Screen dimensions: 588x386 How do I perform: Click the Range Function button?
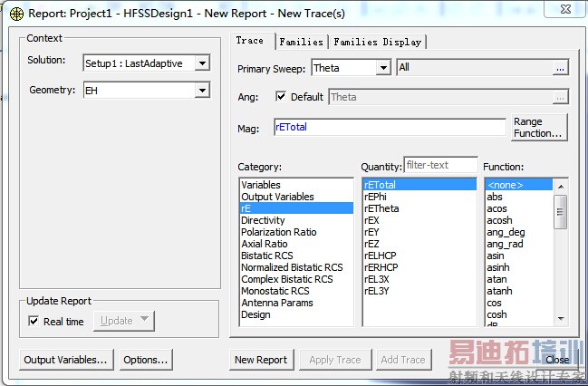click(539, 128)
